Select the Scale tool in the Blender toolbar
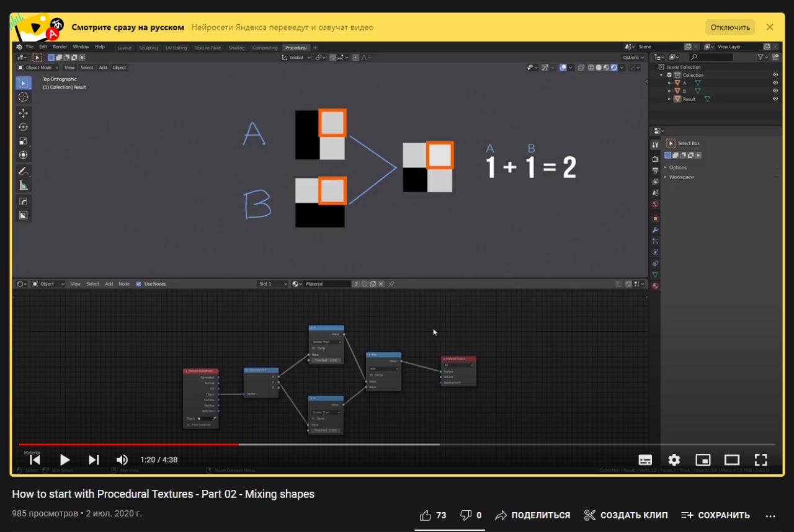The width and height of the screenshot is (794, 532). point(23,141)
